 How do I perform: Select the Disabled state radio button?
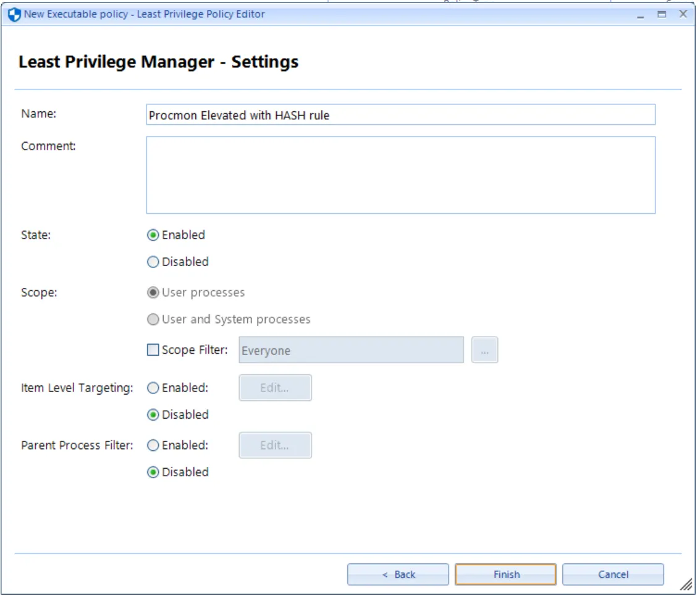point(153,261)
